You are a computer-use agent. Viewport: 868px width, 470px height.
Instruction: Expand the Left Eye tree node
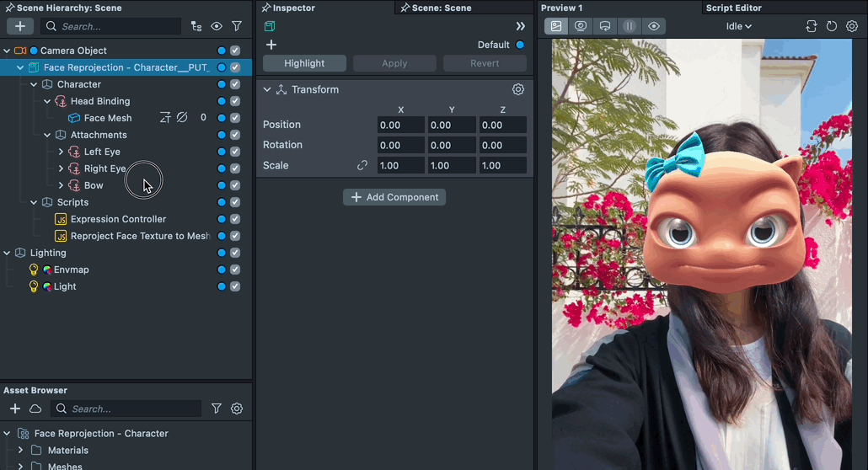[61, 152]
